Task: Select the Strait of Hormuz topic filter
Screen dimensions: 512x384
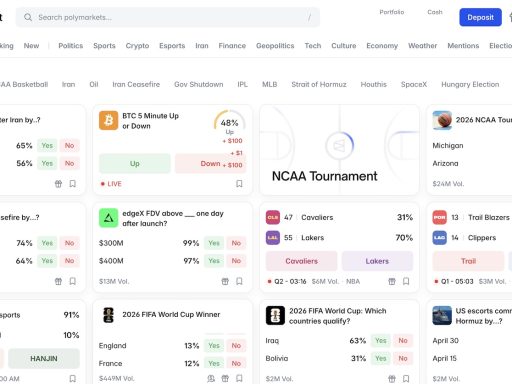Action: tap(319, 84)
